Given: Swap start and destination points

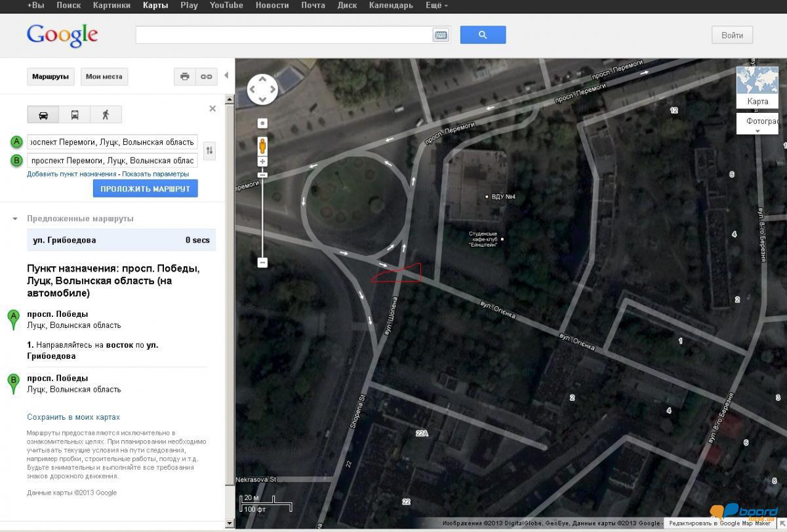Looking at the screenshot, I should [209, 151].
